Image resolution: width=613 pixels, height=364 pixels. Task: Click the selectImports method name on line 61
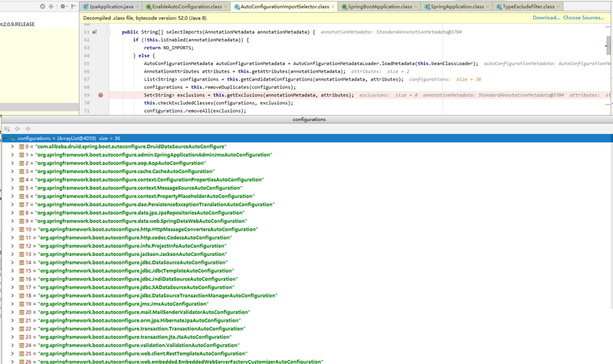click(184, 32)
